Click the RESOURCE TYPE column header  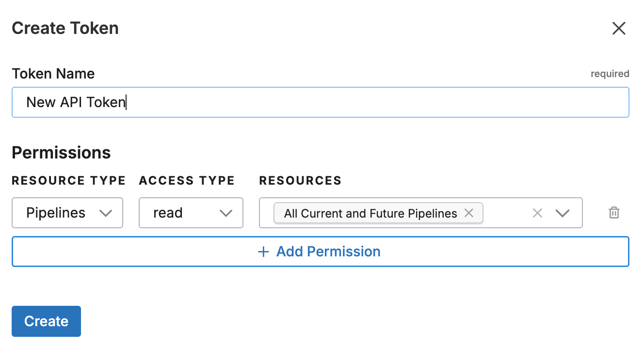[68, 181]
